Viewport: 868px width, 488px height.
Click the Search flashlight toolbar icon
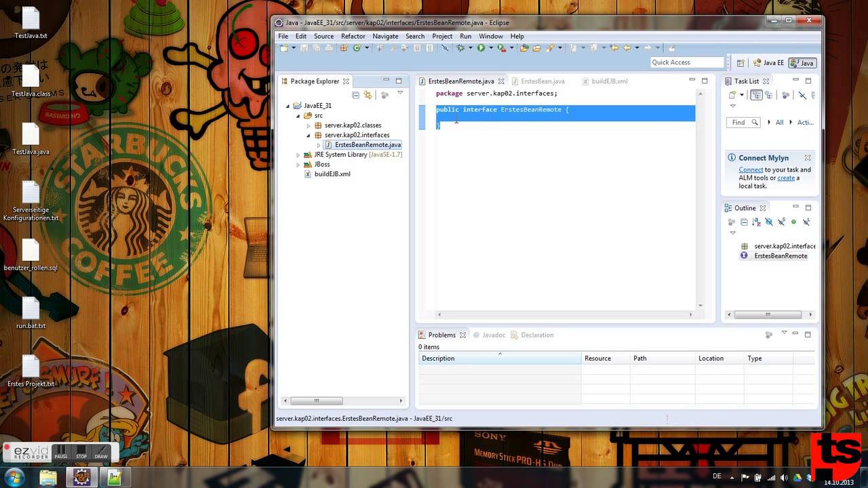click(550, 47)
